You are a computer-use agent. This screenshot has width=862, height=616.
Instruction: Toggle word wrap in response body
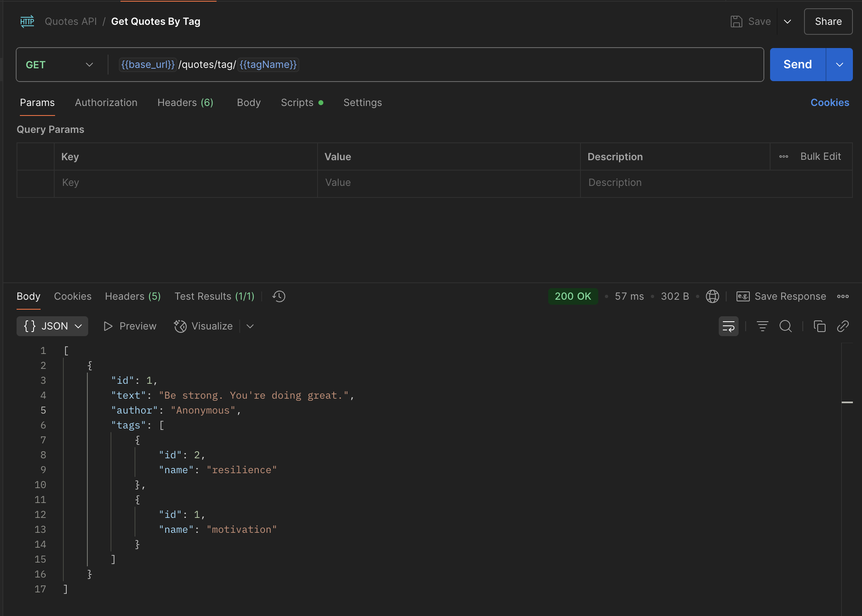[728, 326]
